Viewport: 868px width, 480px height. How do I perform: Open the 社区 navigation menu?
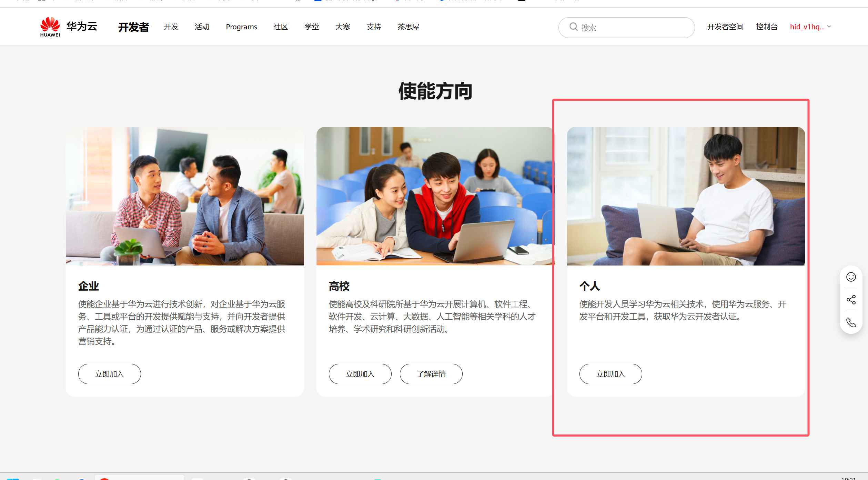pyautogui.click(x=280, y=27)
